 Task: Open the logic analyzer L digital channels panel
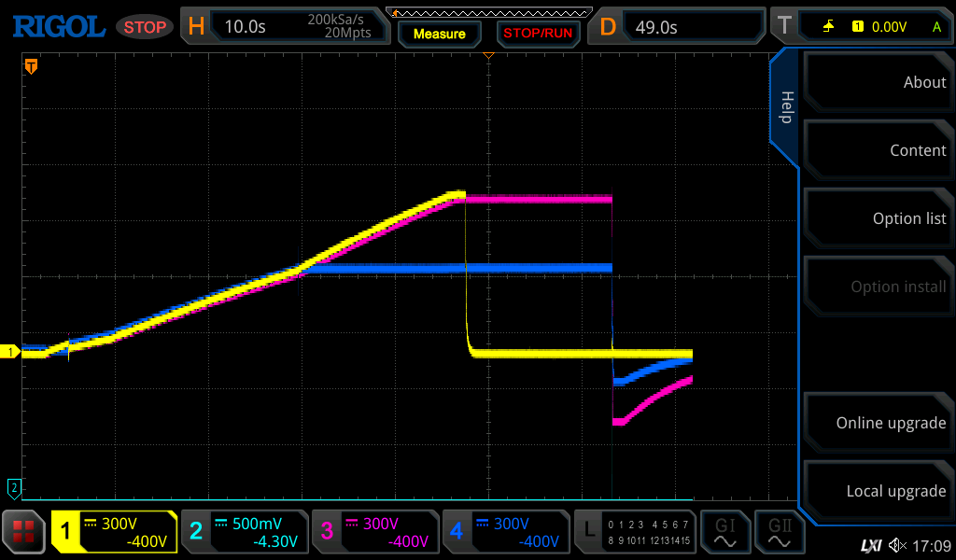(635, 532)
